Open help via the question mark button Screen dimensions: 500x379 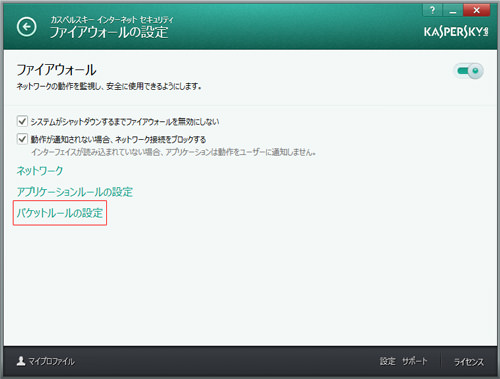pos(433,10)
